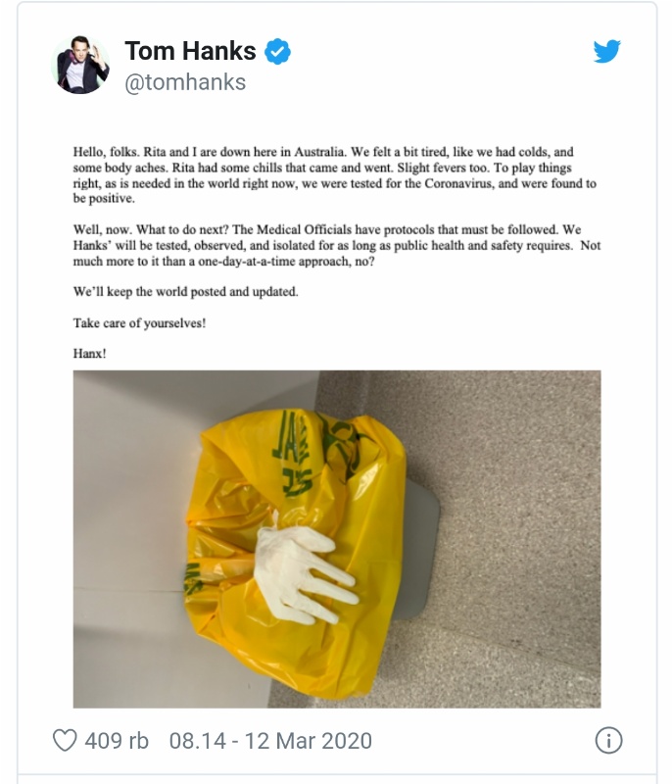Click the blue verified badge
The height and width of the screenshot is (784, 672).
pos(277,51)
